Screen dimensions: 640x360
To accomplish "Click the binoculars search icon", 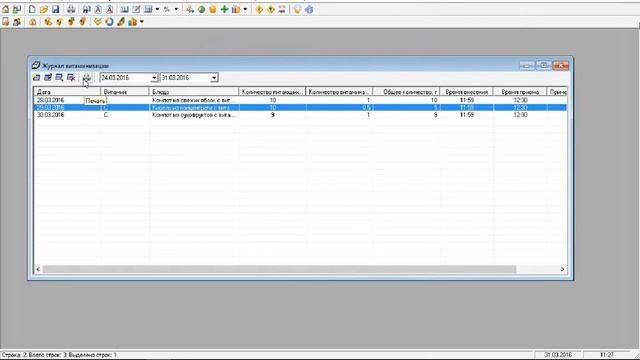I will 87,9.
